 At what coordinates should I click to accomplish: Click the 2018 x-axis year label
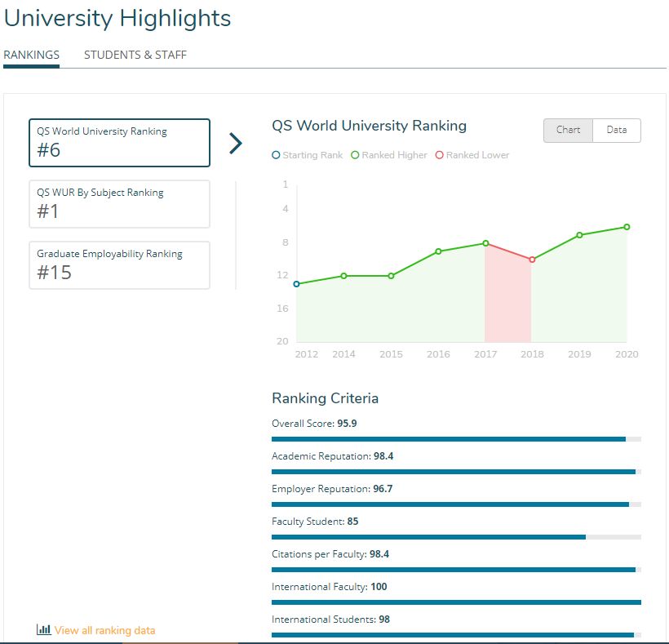(x=532, y=354)
